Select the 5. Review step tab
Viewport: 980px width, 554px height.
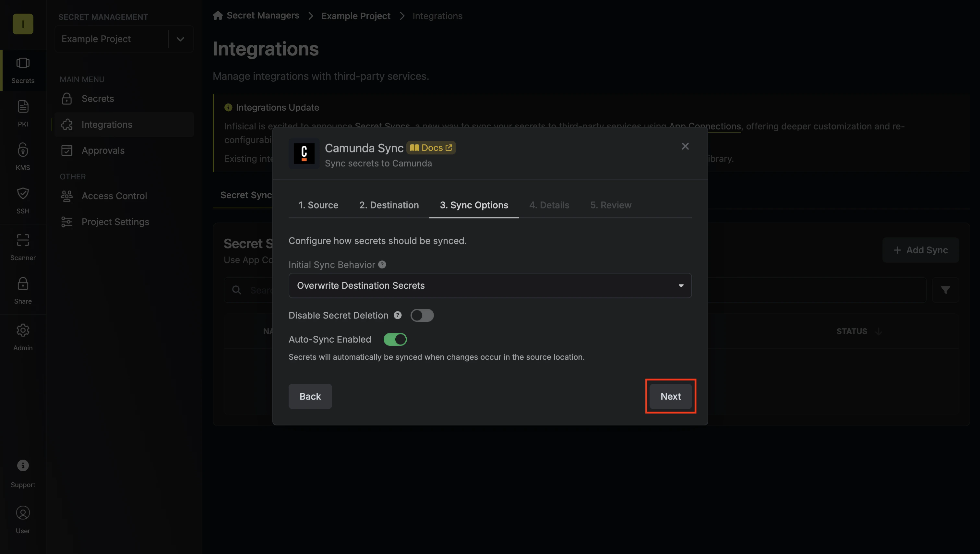pos(611,205)
